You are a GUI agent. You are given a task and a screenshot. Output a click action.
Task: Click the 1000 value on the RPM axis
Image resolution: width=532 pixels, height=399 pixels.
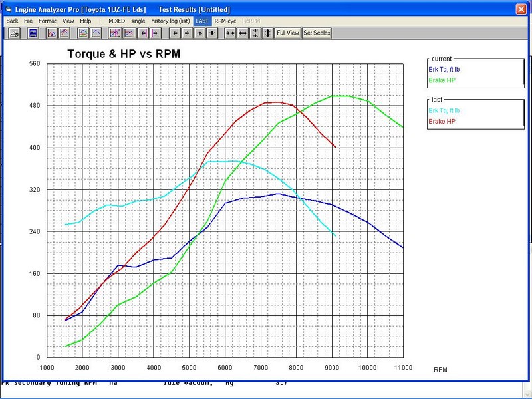pos(47,368)
